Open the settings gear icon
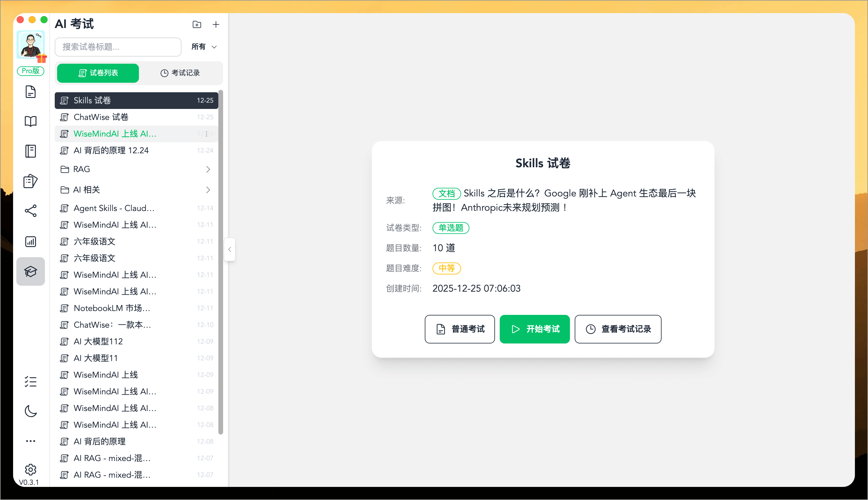Image resolution: width=868 pixels, height=500 pixels. tap(31, 469)
